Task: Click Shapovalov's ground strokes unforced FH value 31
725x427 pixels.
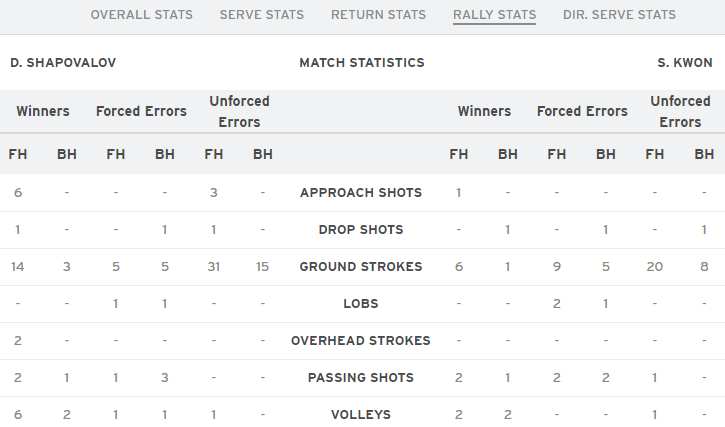Action: (214, 266)
